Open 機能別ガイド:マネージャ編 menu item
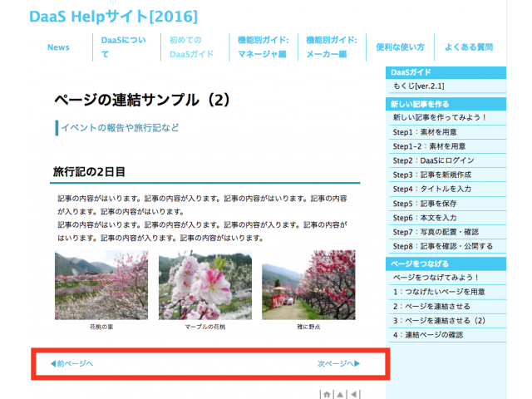This screenshot has width=532, height=399. [263, 47]
